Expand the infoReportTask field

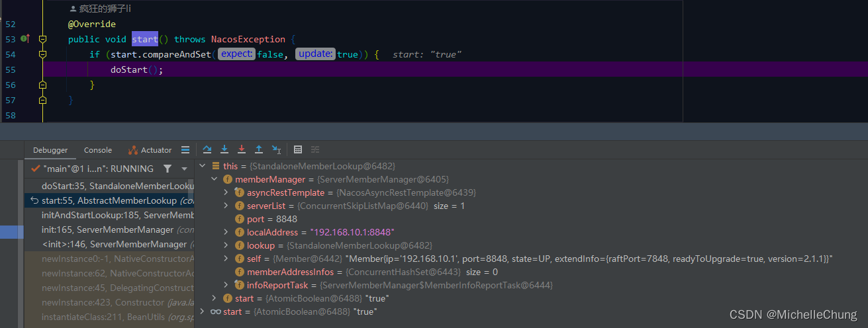click(x=226, y=285)
